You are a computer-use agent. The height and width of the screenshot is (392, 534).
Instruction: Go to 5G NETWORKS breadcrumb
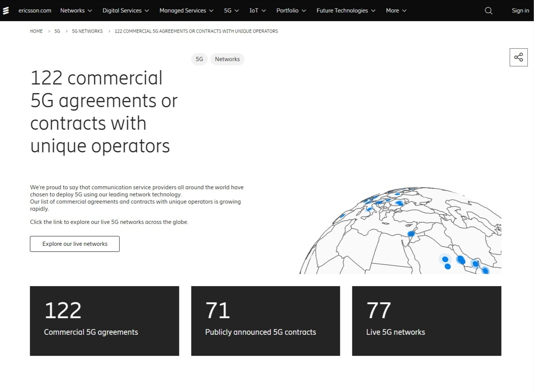pyautogui.click(x=87, y=31)
